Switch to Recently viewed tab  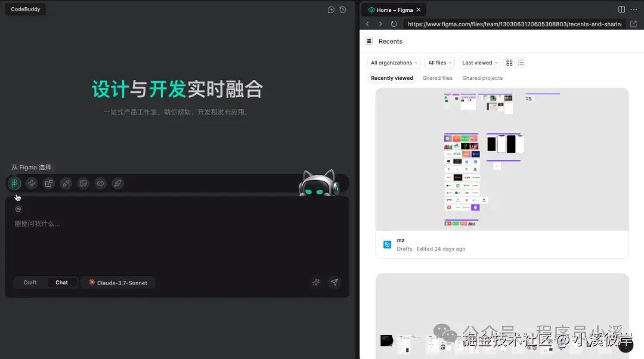pos(392,78)
